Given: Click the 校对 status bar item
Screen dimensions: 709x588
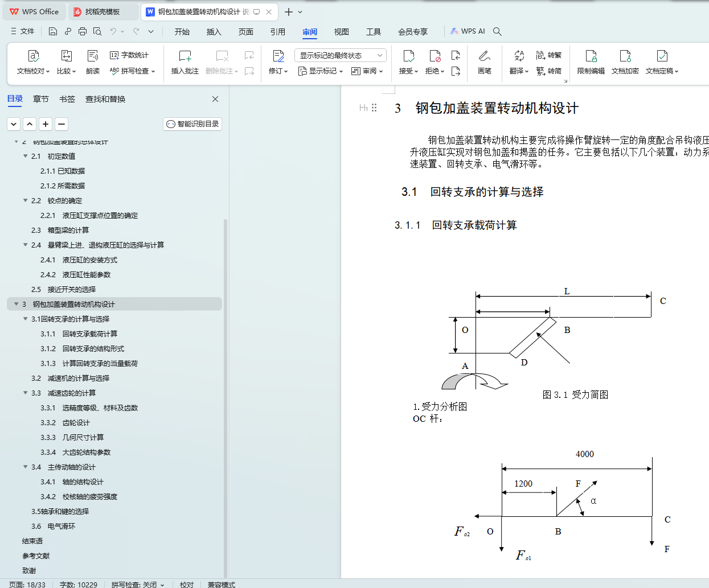Looking at the screenshot, I should (x=187, y=585).
